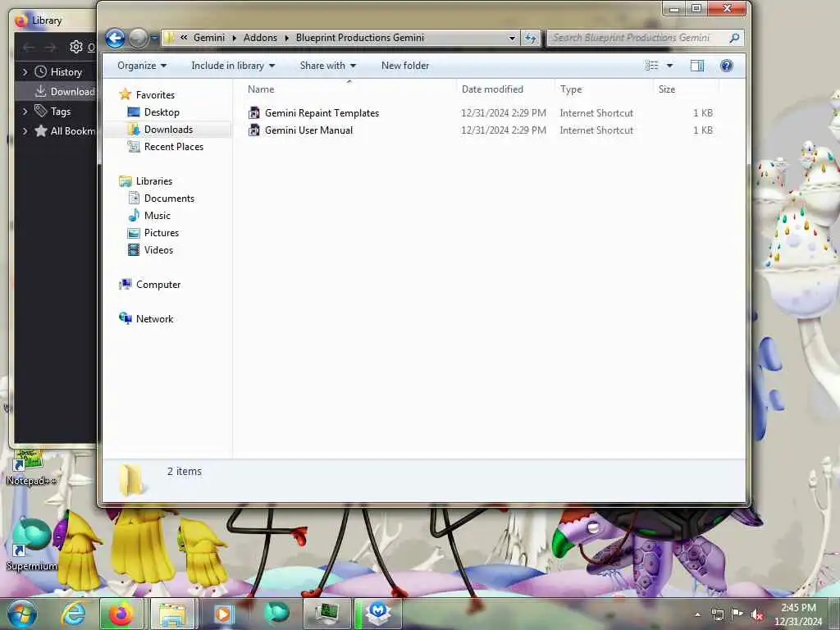Open the recent pages dropdown beside Forward
The height and width of the screenshot is (630, 840).
[x=154, y=38]
